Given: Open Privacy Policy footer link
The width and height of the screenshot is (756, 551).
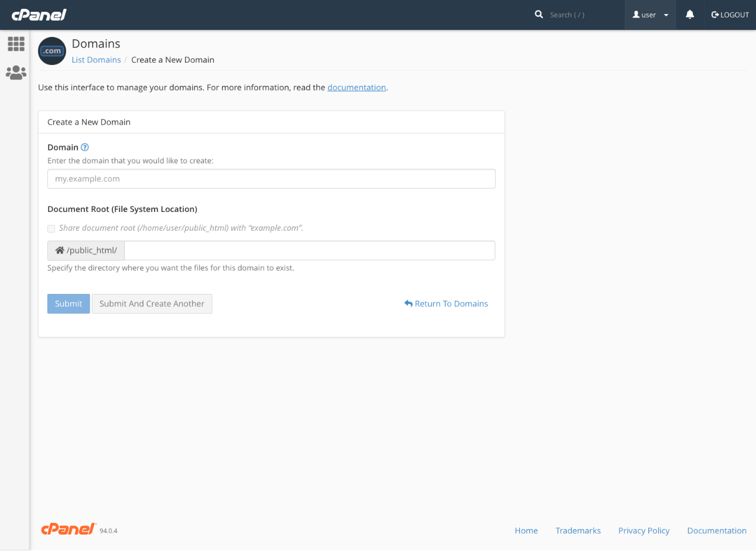Looking at the screenshot, I should pos(644,531).
